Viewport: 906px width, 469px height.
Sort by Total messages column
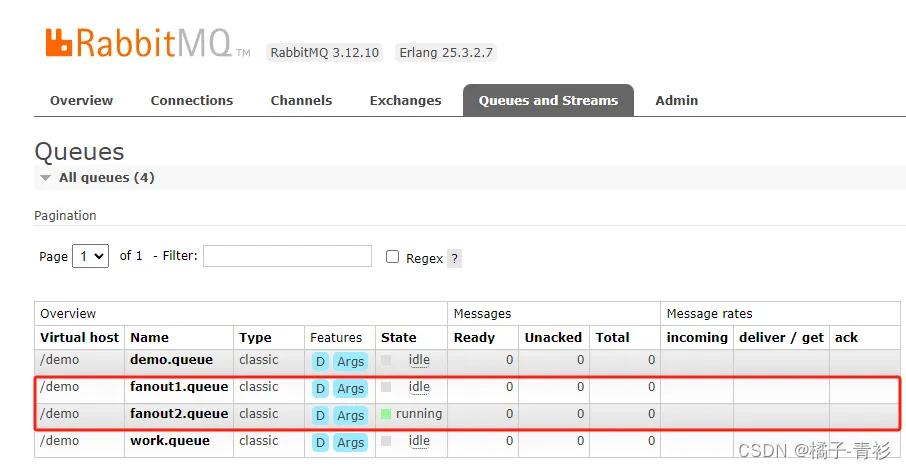pos(612,337)
